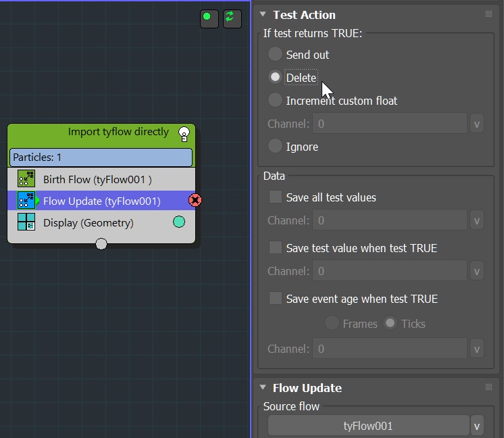The height and width of the screenshot is (438, 504).
Task: Open the Save test value channel dropdown
Action: (477, 271)
